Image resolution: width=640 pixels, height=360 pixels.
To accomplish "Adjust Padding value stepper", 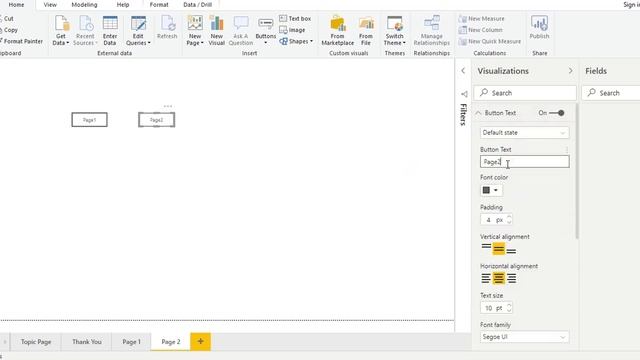I will click(509, 220).
